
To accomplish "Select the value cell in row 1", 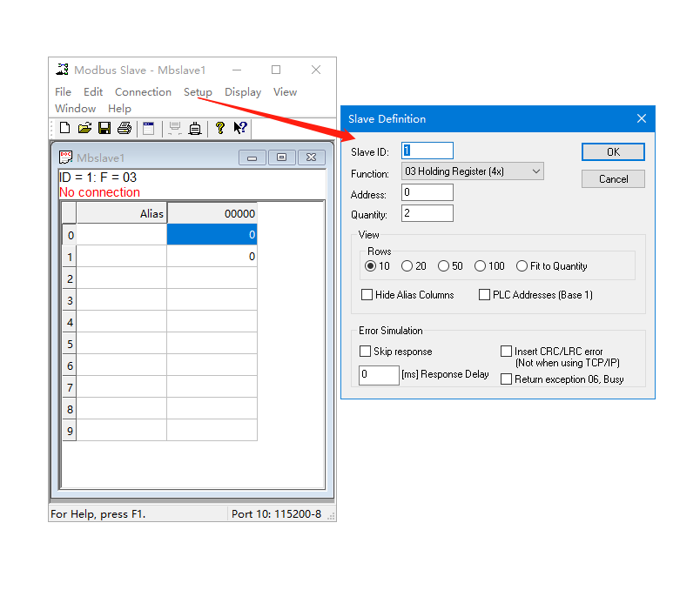I will (x=212, y=256).
